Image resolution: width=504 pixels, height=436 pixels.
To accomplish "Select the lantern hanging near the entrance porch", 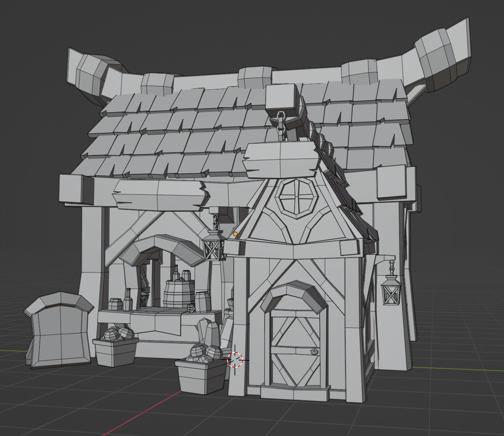I will tap(213, 250).
